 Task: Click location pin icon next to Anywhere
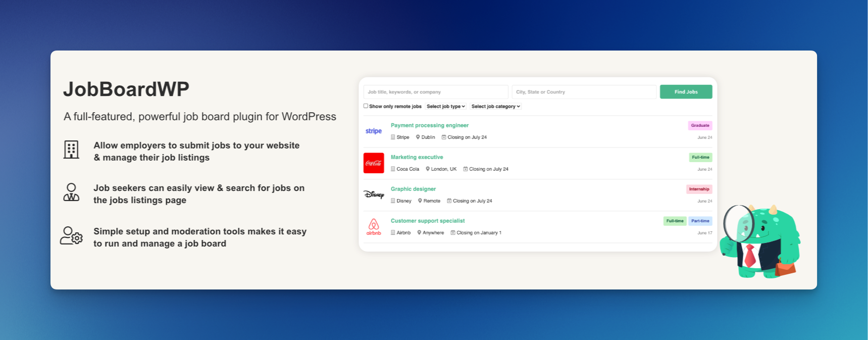(419, 232)
